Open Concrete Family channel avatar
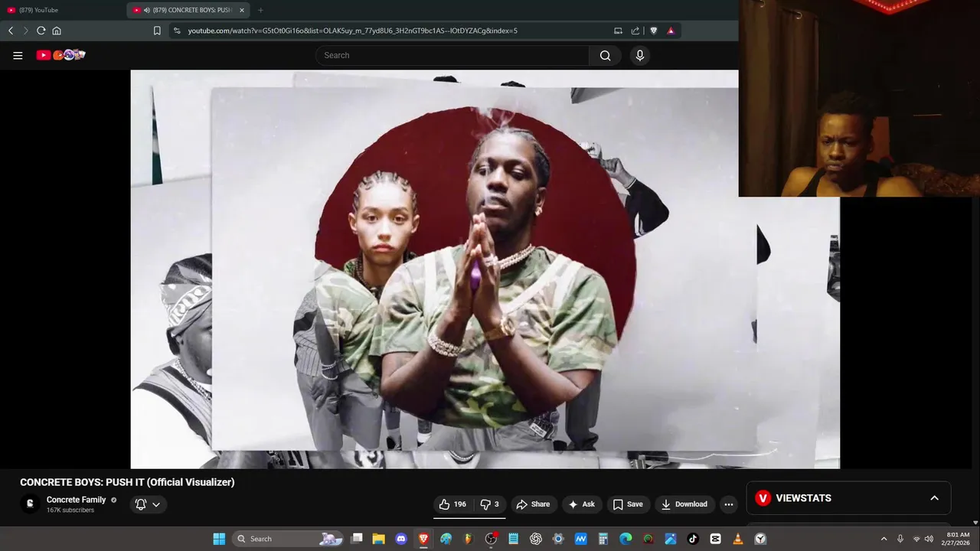Image resolution: width=980 pixels, height=551 pixels. [x=30, y=504]
